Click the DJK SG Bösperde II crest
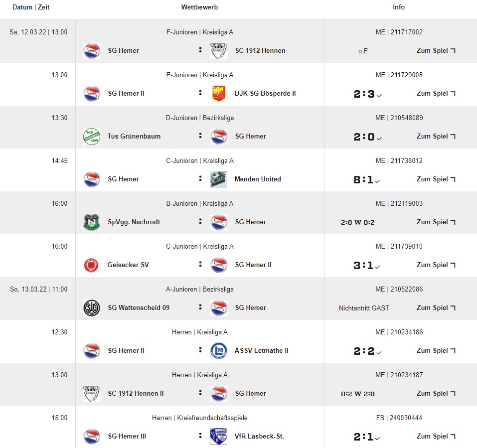This screenshot has width=477, height=448. (x=218, y=94)
